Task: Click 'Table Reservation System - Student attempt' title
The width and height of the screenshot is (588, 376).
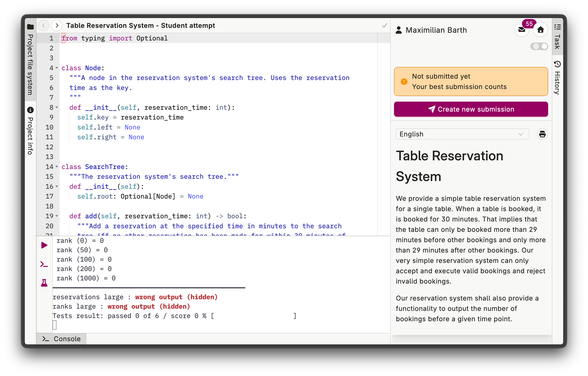Action: coord(140,25)
